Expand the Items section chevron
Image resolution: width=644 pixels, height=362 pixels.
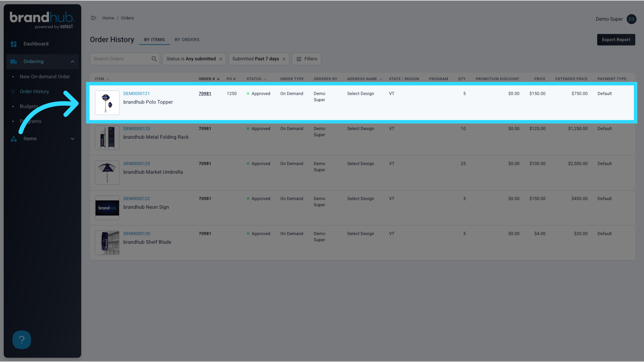(x=72, y=138)
